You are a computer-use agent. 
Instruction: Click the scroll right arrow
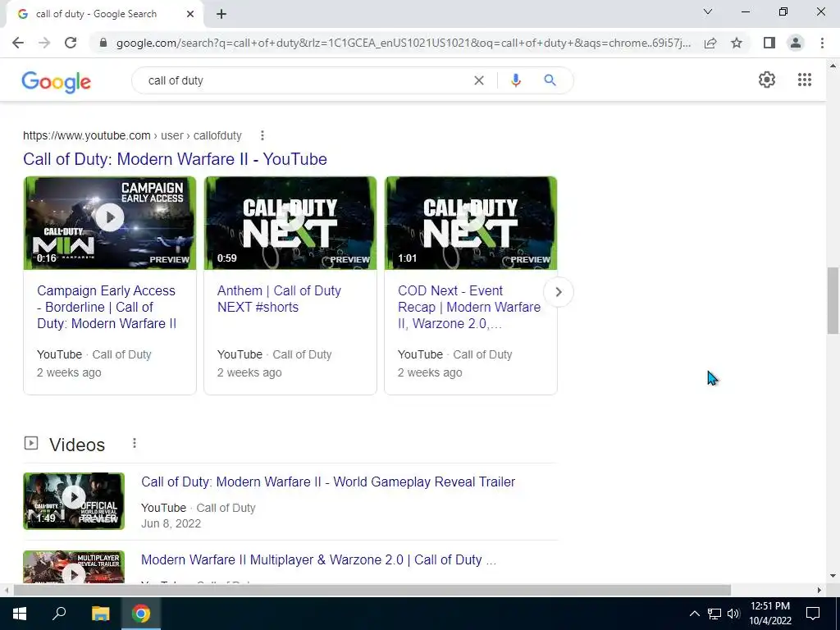click(819, 590)
